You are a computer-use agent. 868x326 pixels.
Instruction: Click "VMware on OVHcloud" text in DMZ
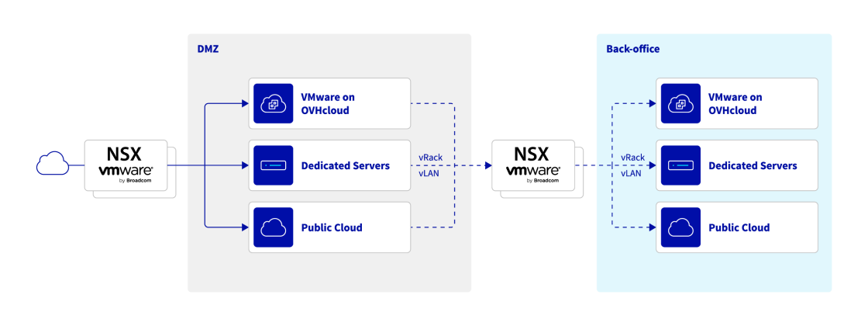pos(329,103)
